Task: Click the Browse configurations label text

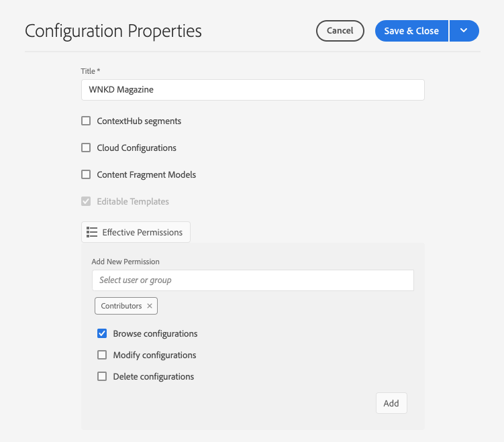Action: click(155, 333)
